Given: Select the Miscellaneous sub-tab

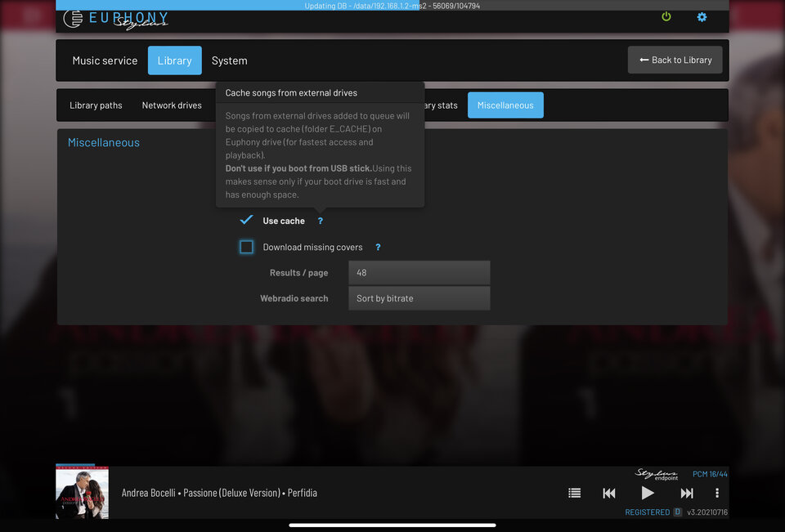Looking at the screenshot, I should [505, 105].
